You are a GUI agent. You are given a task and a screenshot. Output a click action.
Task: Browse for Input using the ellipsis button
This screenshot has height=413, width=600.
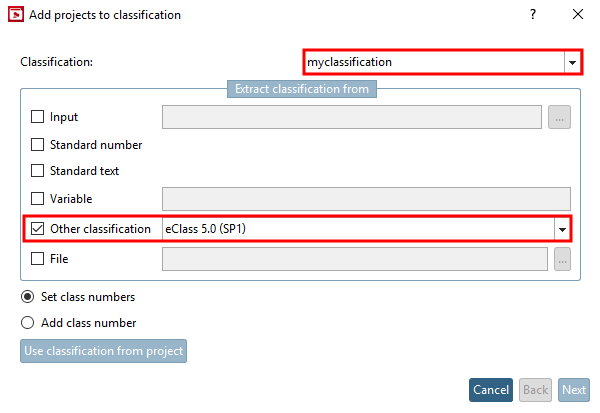(x=560, y=117)
